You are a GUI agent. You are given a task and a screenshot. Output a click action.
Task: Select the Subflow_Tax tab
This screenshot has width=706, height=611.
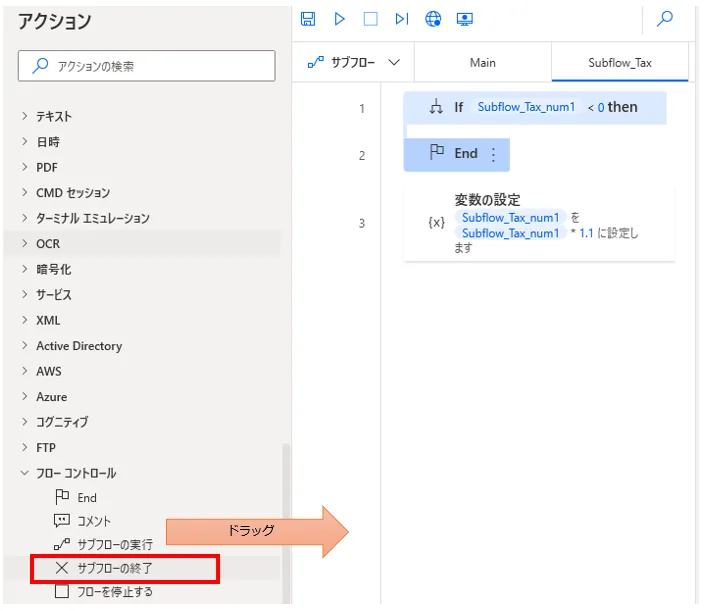coord(619,63)
